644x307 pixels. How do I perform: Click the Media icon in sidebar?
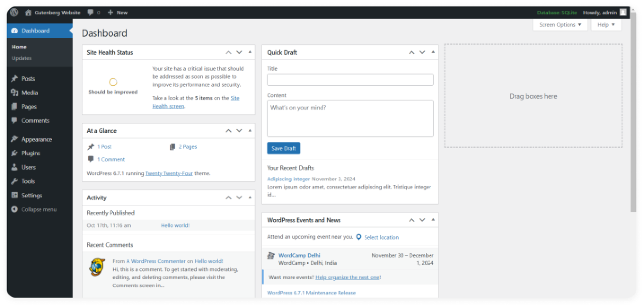(14, 92)
